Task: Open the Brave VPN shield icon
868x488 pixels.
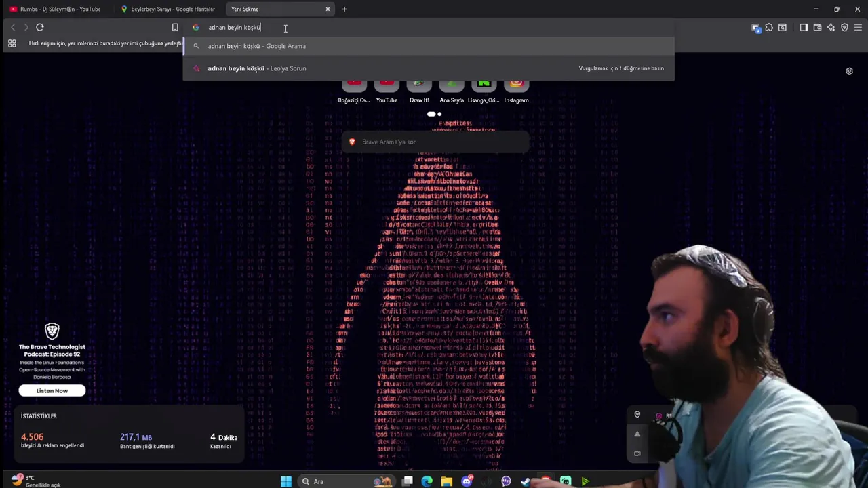Action: [844, 28]
